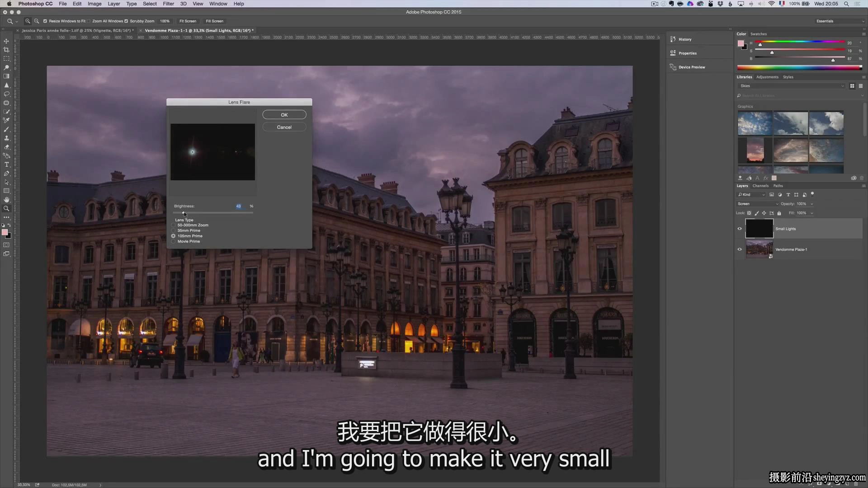Open the History panel icon
The height and width of the screenshot is (488, 868).
click(673, 39)
